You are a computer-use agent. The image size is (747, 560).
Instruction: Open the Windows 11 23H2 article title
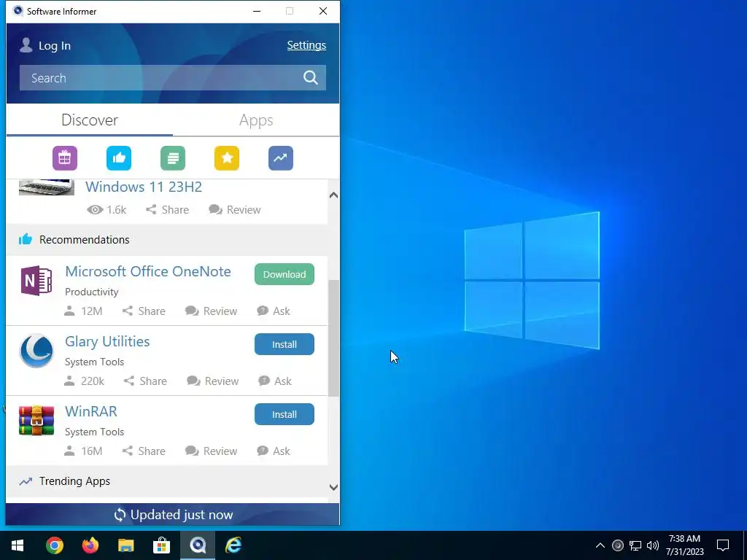144,187
